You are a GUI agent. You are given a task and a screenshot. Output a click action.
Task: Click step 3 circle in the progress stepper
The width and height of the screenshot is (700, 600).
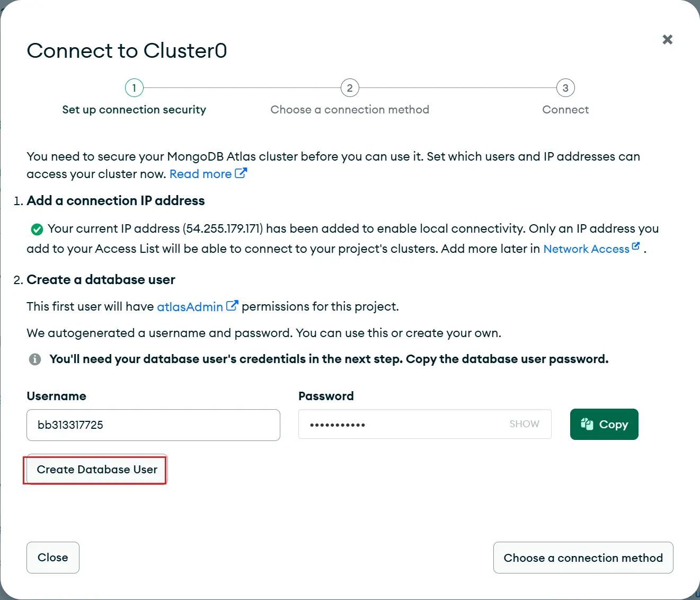pos(565,88)
